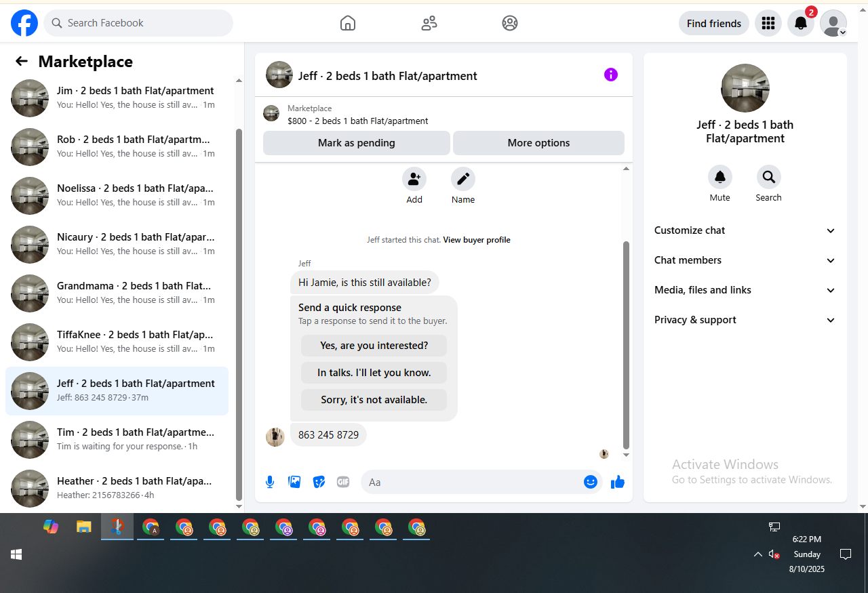
Task: Open File Explorer from the taskbar
Action: tap(83, 527)
